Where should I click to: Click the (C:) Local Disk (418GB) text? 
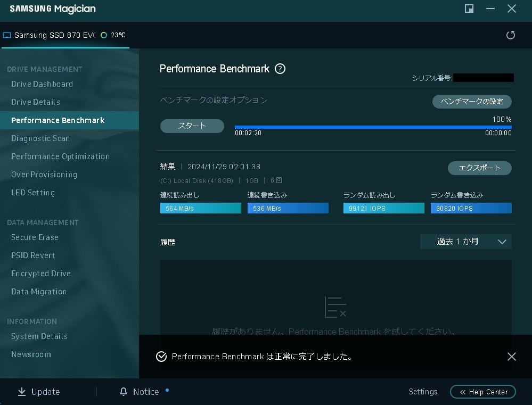click(x=197, y=181)
